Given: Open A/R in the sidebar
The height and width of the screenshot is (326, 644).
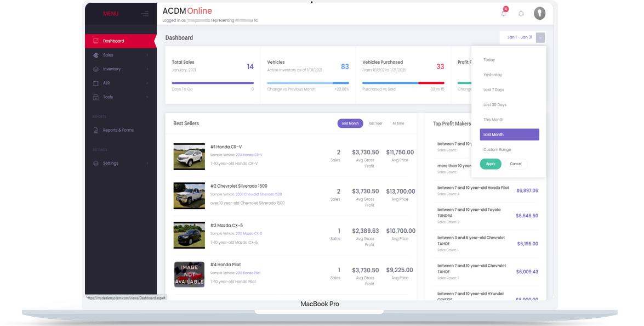Looking at the screenshot, I should 121,83.
